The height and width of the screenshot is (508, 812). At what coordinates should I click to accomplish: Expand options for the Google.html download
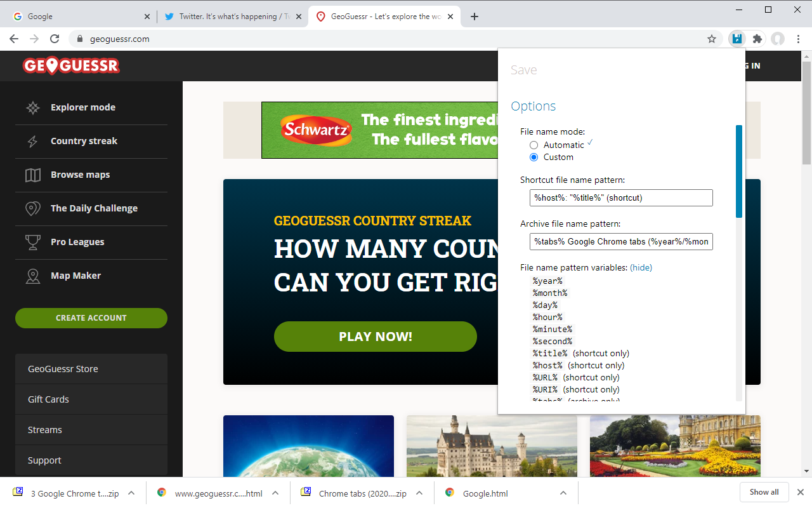[x=563, y=493]
